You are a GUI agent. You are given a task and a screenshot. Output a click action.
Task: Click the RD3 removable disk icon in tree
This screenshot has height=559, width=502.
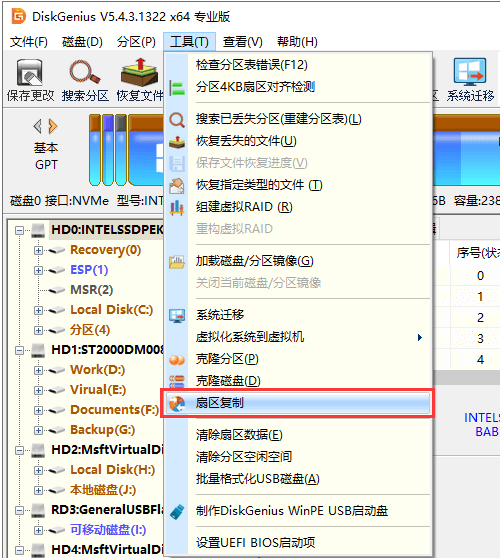[38, 510]
